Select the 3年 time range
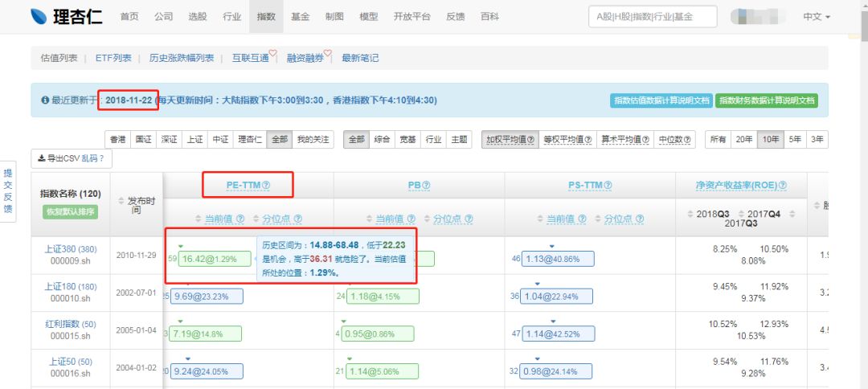This screenshot has height=389, width=868. [x=817, y=139]
